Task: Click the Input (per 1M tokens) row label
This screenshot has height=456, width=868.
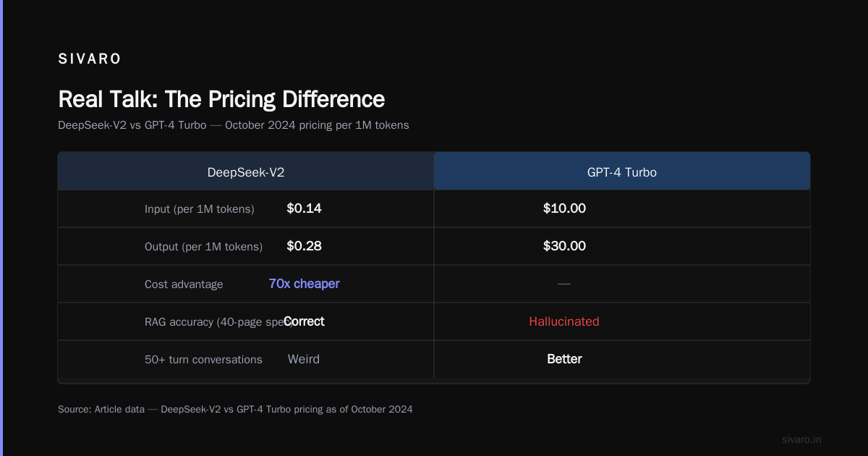Action: (x=200, y=209)
